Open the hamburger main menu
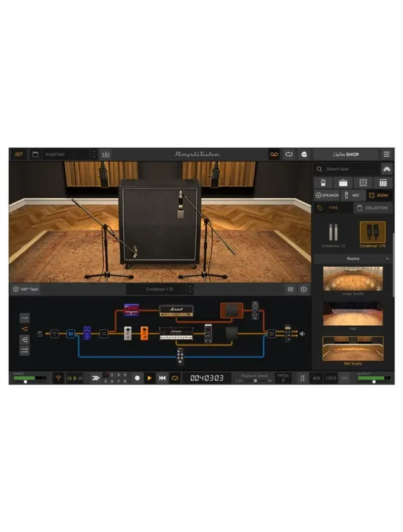 click(x=386, y=154)
